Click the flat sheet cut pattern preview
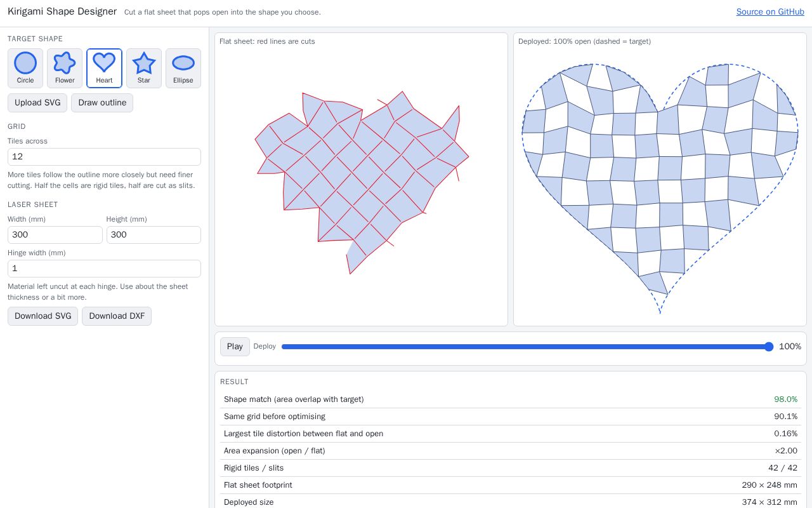The width and height of the screenshot is (812, 508). point(362,183)
